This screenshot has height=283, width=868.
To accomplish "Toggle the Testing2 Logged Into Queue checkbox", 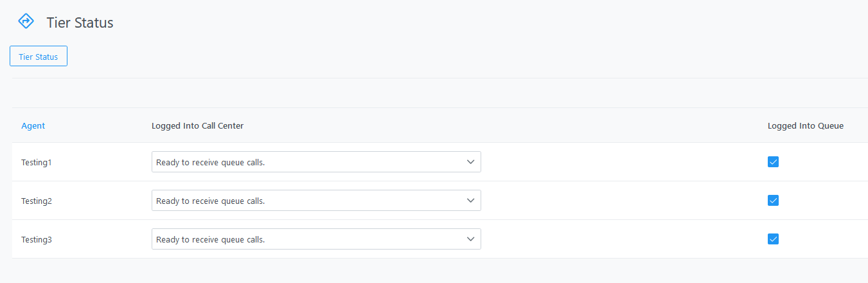I will 774,201.
